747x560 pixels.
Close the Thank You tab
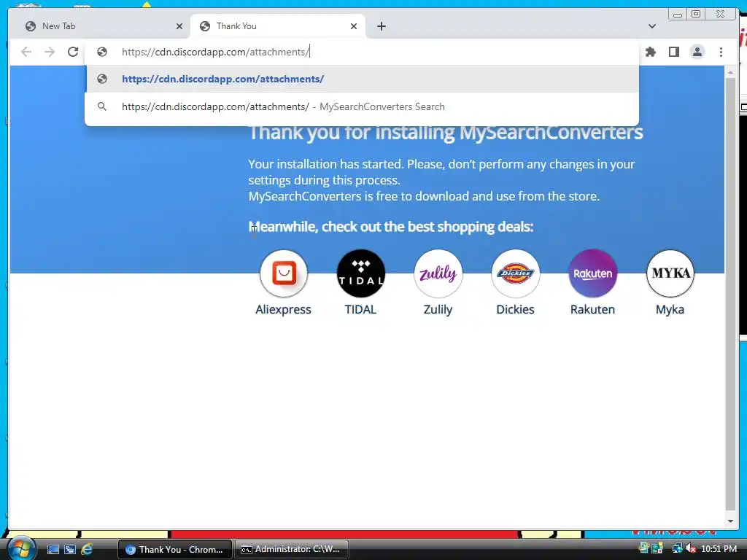pyautogui.click(x=354, y=26)
